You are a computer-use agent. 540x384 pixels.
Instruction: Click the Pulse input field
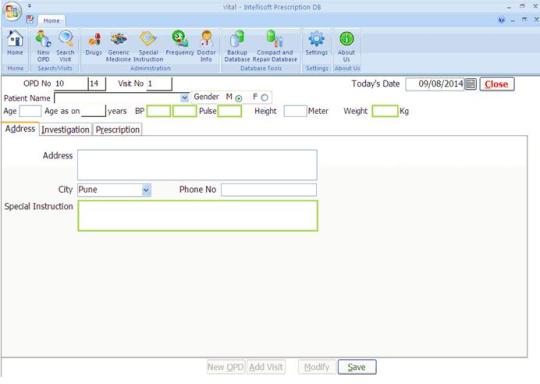(229, 111)
